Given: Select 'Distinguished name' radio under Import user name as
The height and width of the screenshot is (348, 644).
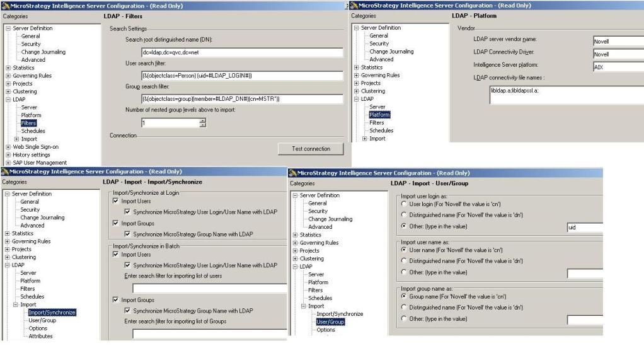Looking at the screenshot, I should click(x=404, y=260).
